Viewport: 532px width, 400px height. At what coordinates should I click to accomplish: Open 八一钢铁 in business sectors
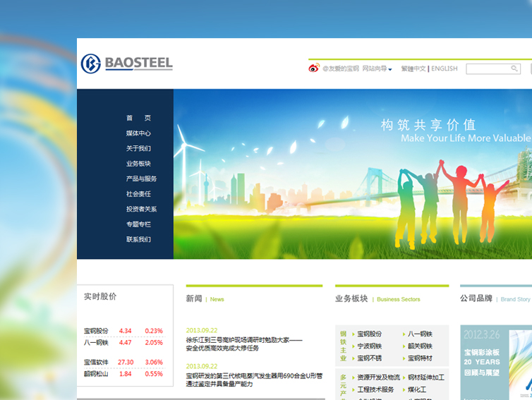pyautogui.click(x=420, y=334)
